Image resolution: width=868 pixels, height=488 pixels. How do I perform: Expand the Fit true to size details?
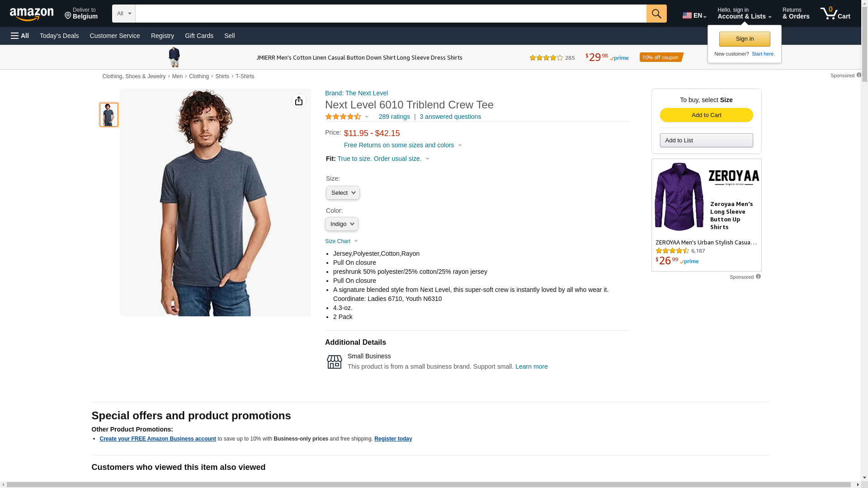383,159
